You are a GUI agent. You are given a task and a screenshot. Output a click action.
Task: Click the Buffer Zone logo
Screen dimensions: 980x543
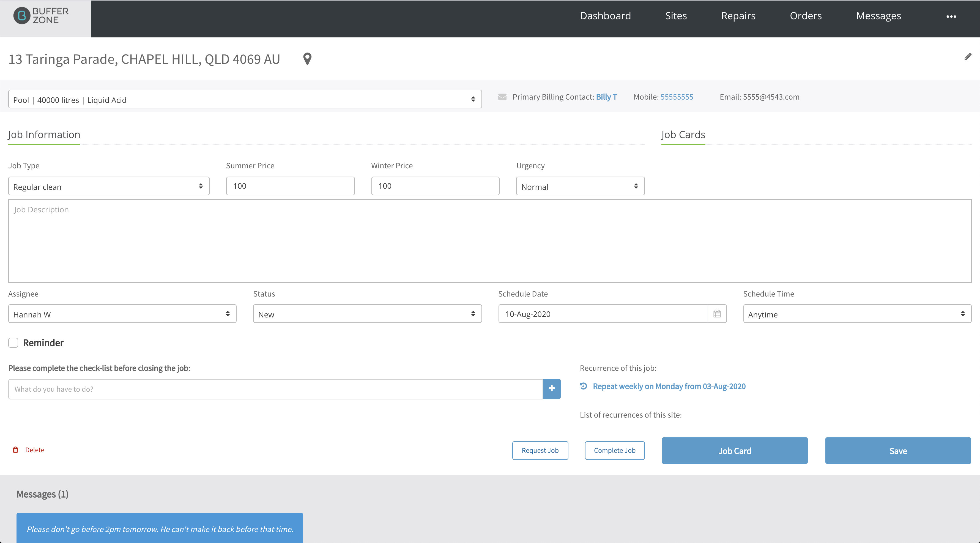(x=41, y=16)
